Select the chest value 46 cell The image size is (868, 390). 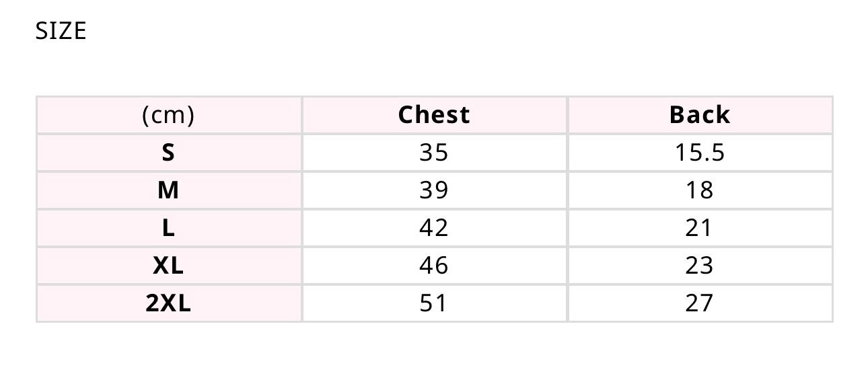click(x=434, y=266)
